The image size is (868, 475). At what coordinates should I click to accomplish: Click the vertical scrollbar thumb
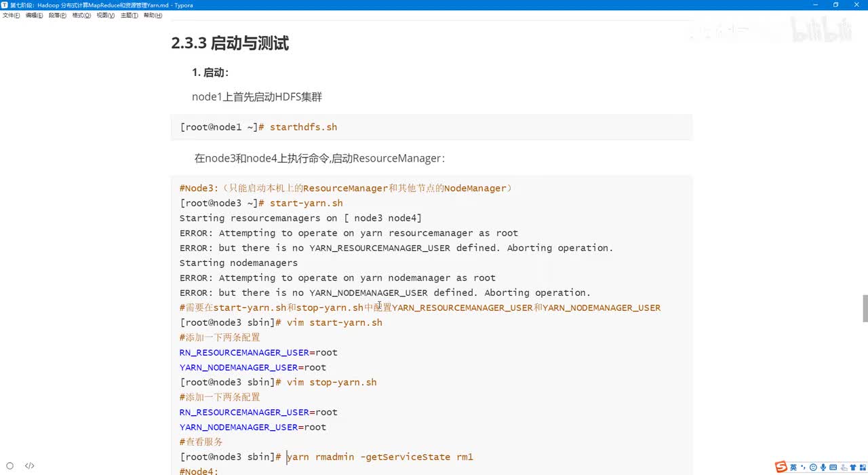point(865,309)
